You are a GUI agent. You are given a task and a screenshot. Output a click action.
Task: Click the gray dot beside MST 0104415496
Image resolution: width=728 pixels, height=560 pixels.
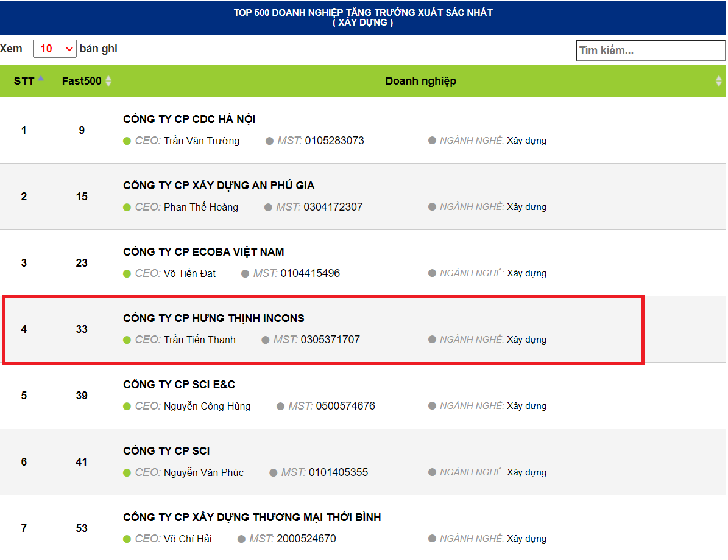[x=245, y=274]
